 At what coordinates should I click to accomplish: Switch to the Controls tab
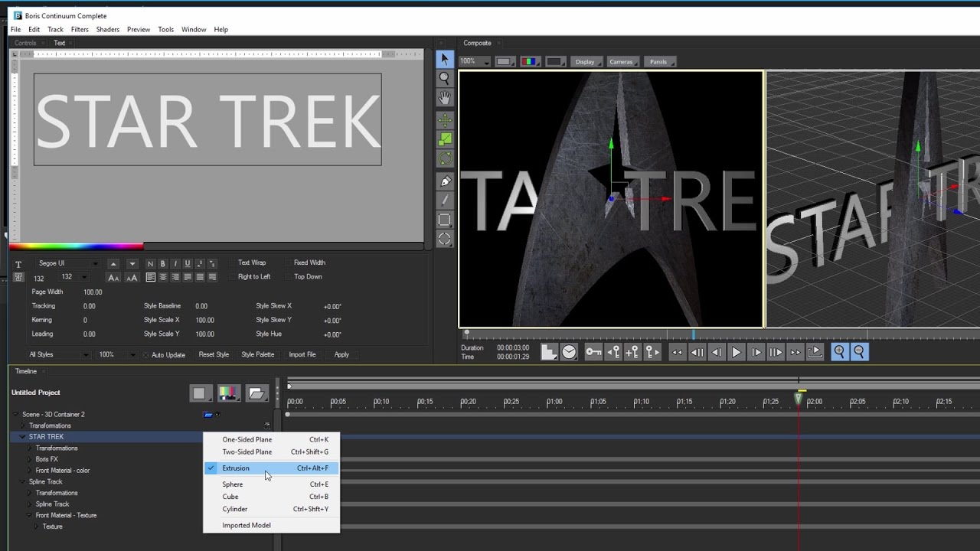pyautogui.click(x=25, y=43)
